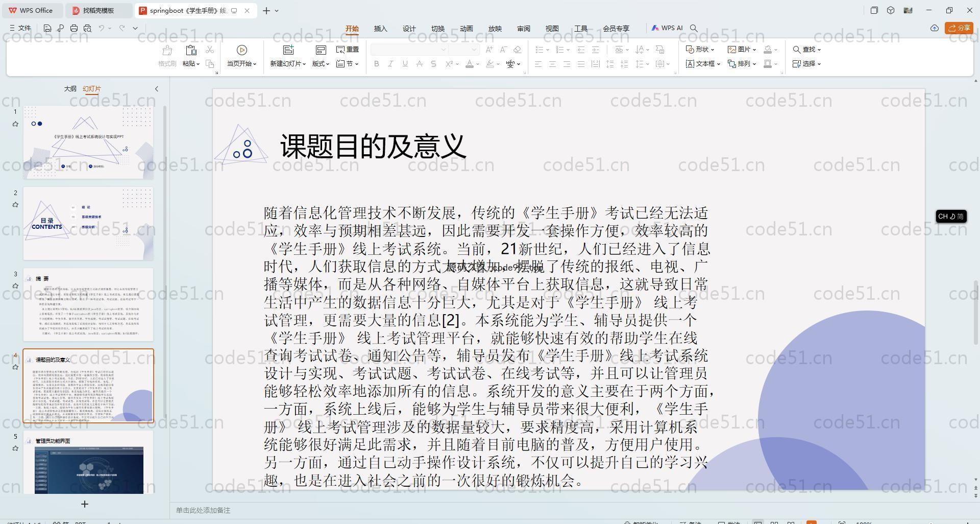Switch to Slide Show (放映) tab
This screenshot has width=980, height=524.
click(495, 29)
